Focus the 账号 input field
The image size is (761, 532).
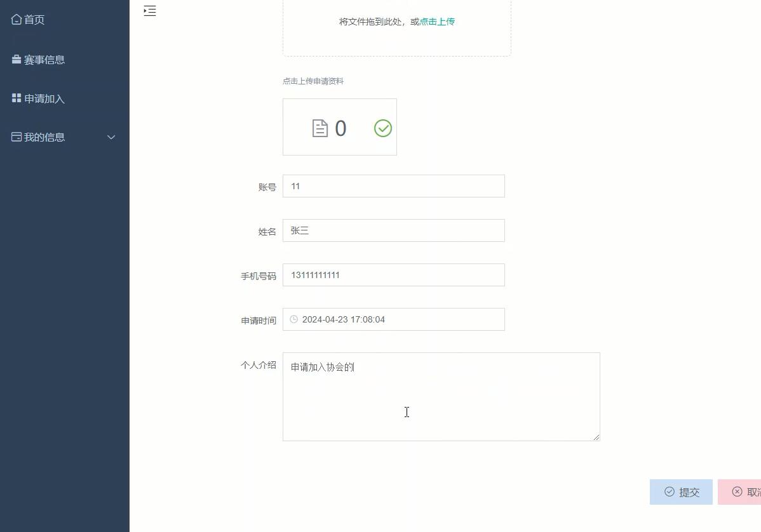coord(394,186)
